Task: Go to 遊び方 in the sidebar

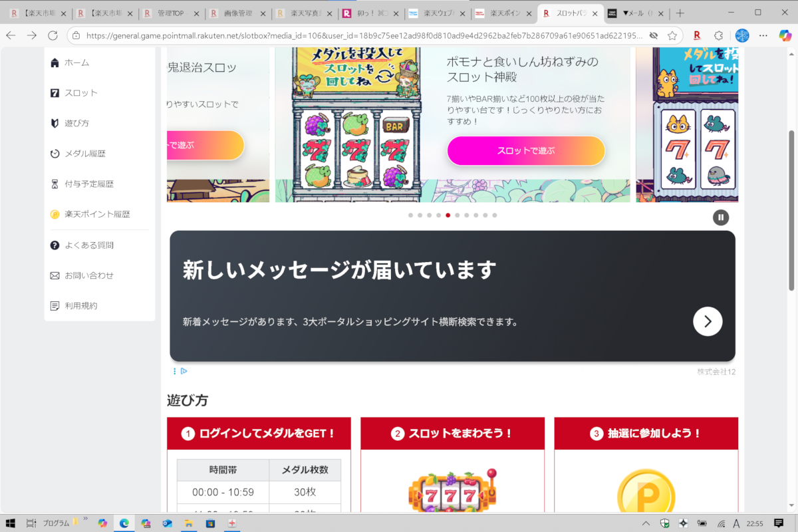Action: (x=100, y=123)
